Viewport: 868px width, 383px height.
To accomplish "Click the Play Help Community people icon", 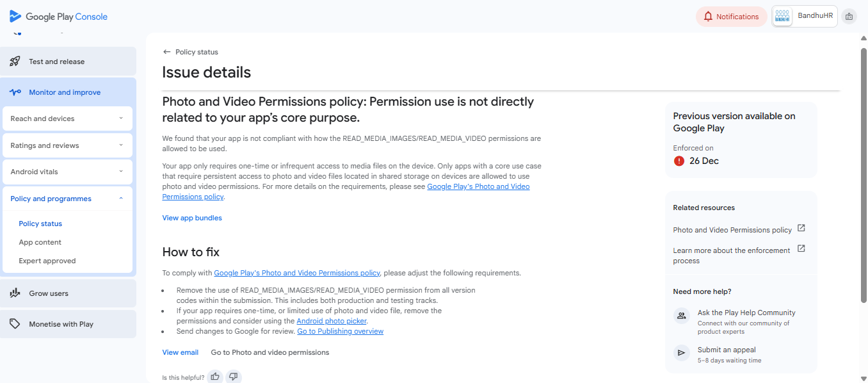I will coord(682,315).
